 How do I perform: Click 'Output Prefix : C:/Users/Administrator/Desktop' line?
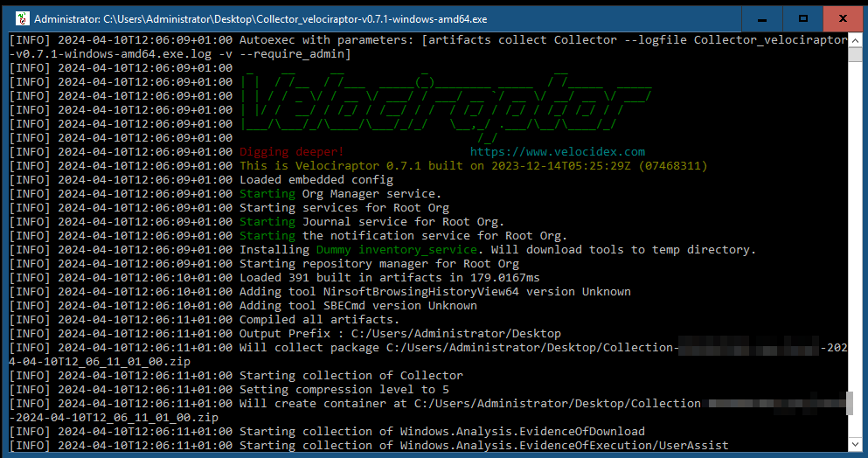[x=400, y=333]
